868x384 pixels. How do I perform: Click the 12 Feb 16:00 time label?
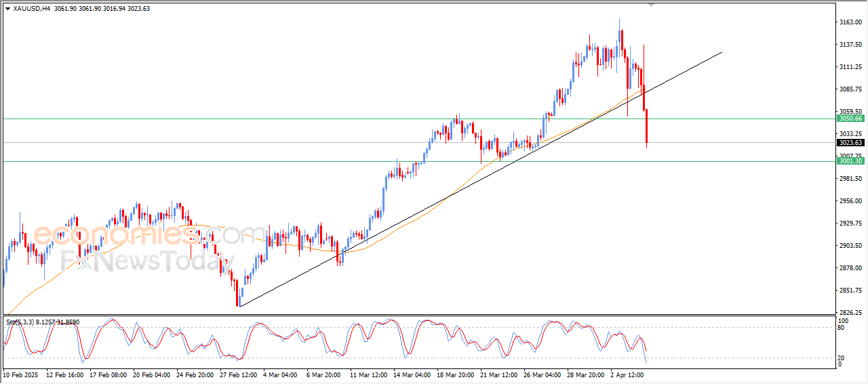tap(65, 374)
